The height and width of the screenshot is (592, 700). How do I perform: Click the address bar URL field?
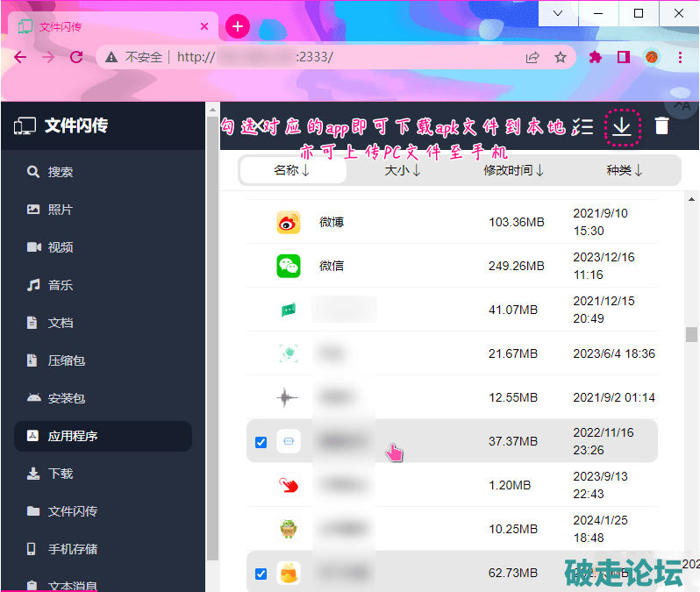(x=351, y=57)
